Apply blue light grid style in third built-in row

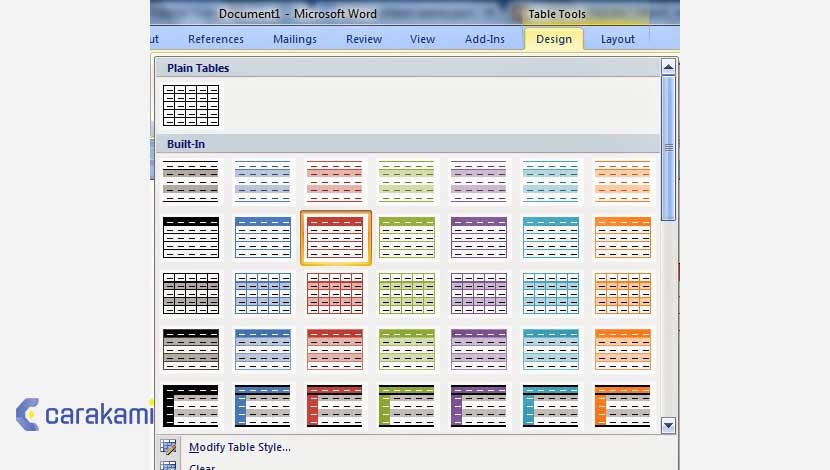click(263, 293)
